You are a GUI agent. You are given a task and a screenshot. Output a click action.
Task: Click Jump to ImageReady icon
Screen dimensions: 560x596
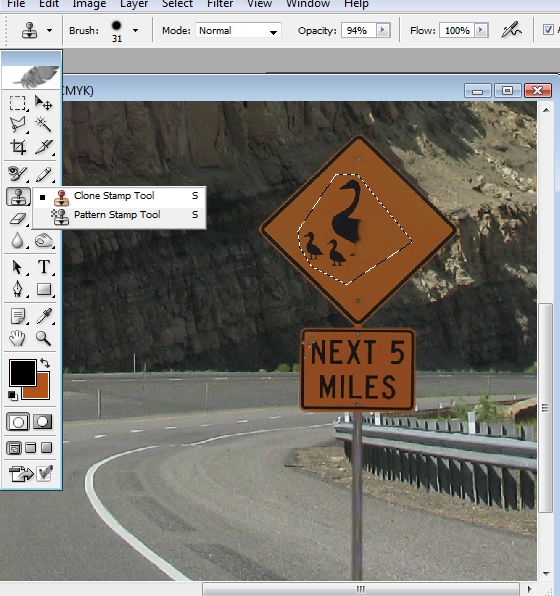[x=21, y=474]
